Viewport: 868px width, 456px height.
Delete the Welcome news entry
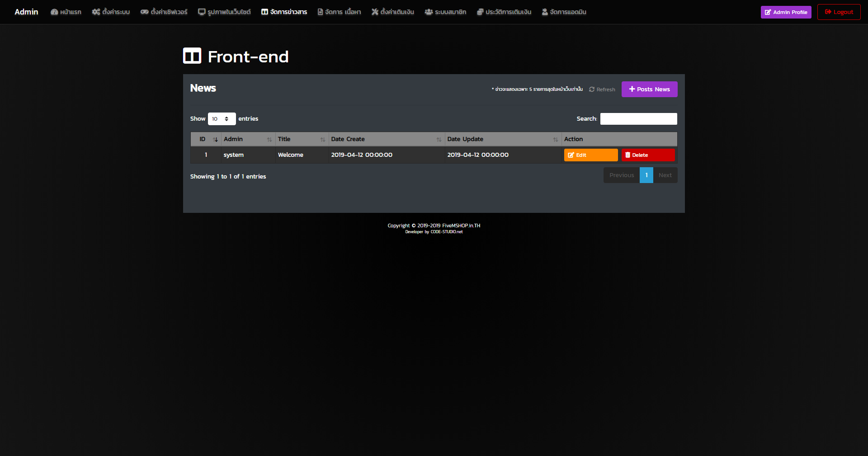[648, 155]
